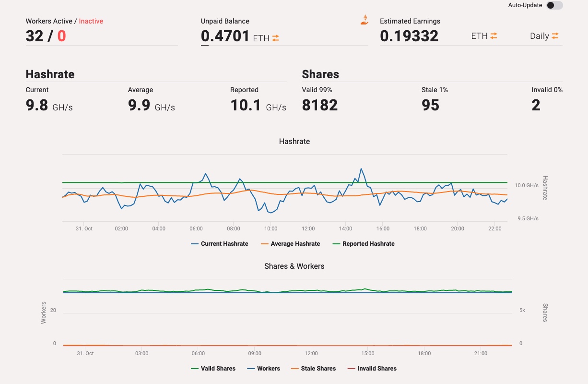
Task: Click the Hashrate section heading
Action: click(x=50, y=74)
